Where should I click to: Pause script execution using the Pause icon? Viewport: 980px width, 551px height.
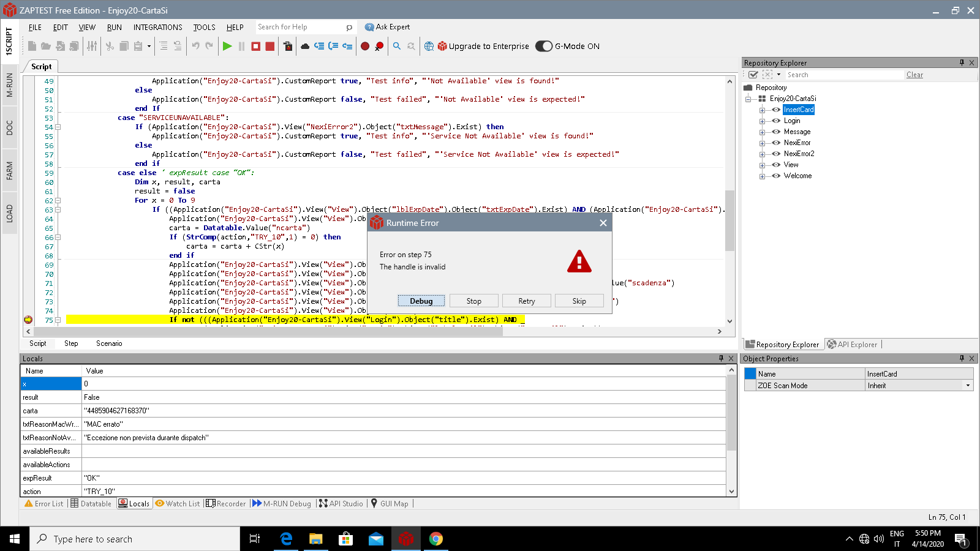point(241,46)
